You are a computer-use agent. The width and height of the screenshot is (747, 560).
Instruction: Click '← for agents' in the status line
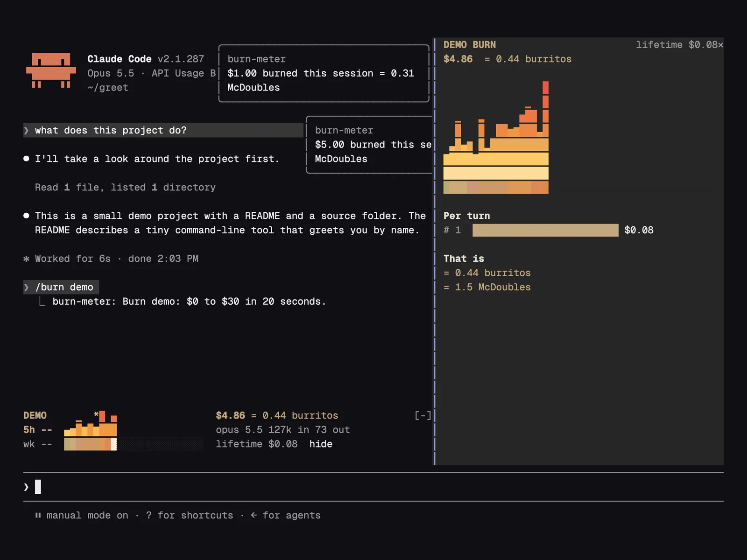pos(286,515)
